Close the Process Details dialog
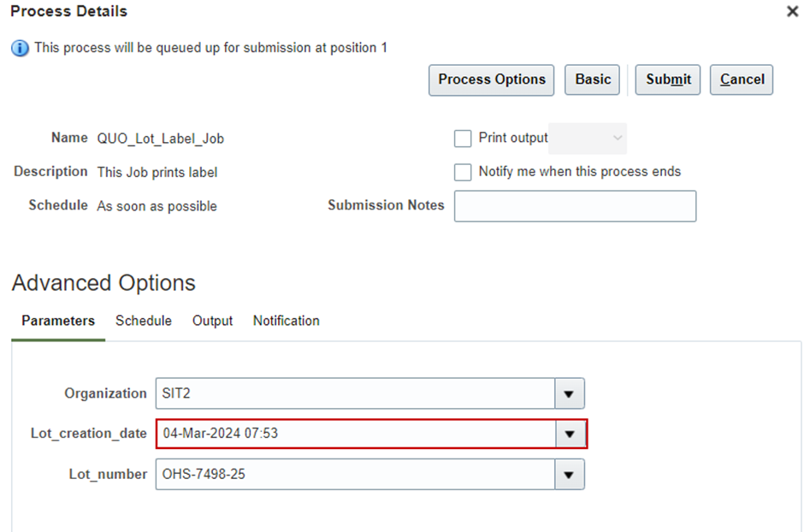 (792, 11)
